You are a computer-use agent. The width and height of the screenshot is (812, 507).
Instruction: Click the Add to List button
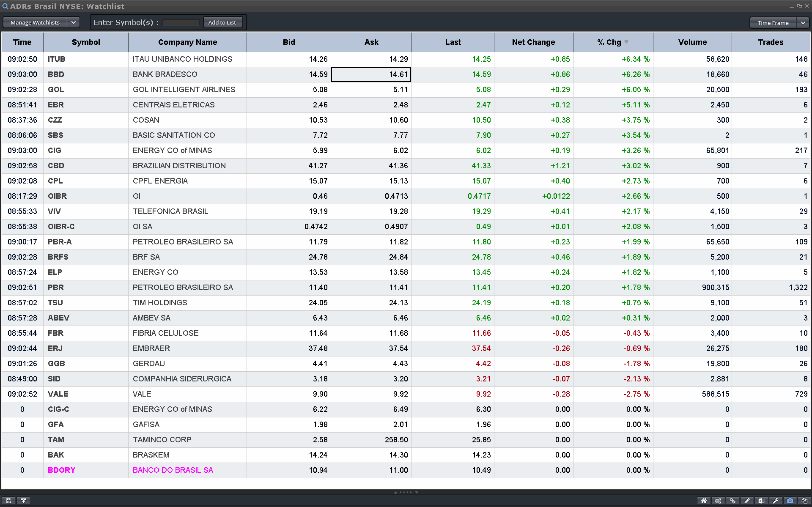click(x=222, y=22)
